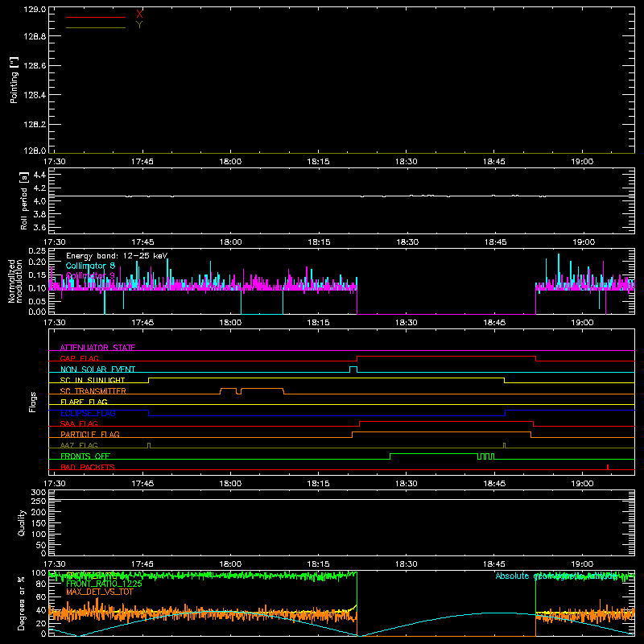Click the 129.0 pointing tick label
The height and width of the screenshot is (644, 644).
[x=35, y=10]
